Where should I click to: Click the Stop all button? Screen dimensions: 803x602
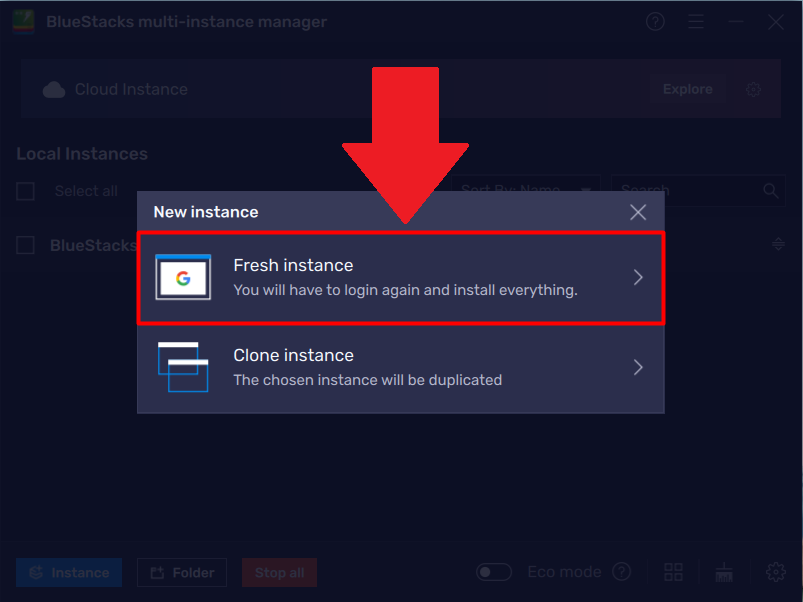279,572
